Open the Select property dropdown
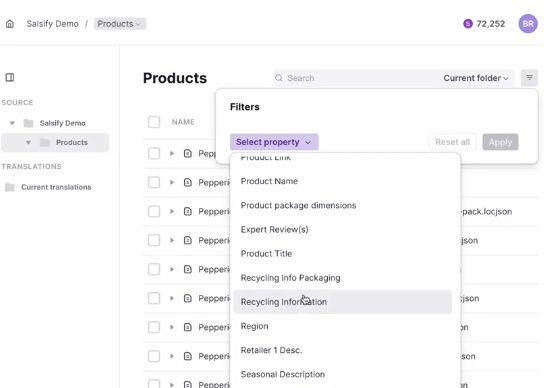This screenshot has height=388, width=544. coord(274,142)
